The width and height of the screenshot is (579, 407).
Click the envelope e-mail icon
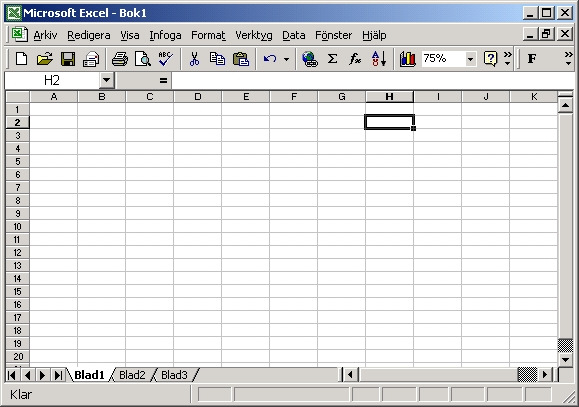point(91,59)
